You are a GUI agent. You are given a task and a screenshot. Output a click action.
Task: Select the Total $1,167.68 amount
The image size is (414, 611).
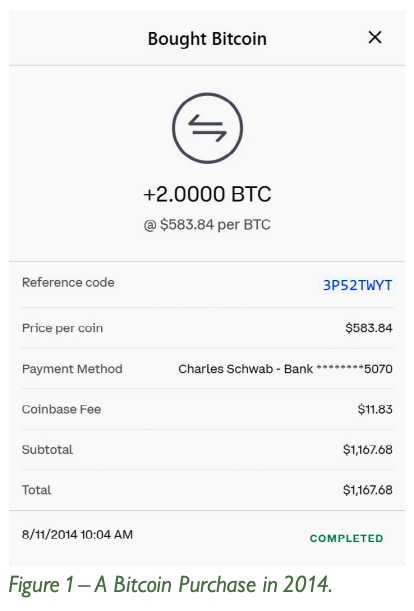tap(368, 490)
